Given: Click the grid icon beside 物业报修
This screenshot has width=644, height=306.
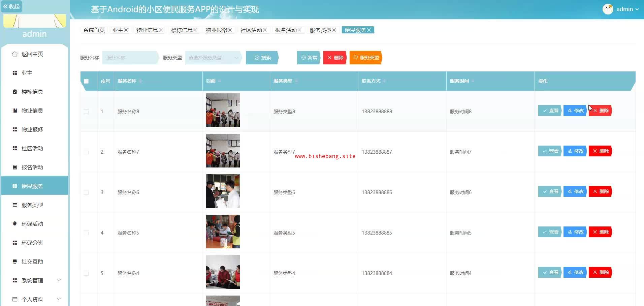Looking at the screenshot, I should click(x=15, y=129).
